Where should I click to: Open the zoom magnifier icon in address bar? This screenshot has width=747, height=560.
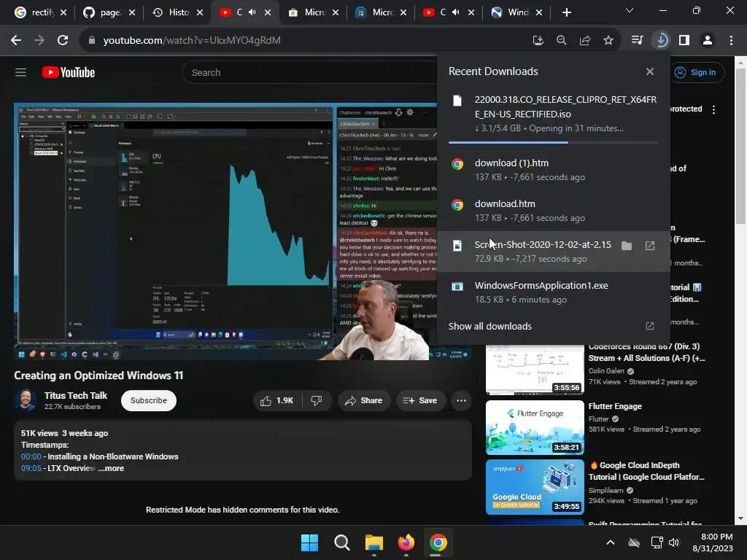pos(561,41)
